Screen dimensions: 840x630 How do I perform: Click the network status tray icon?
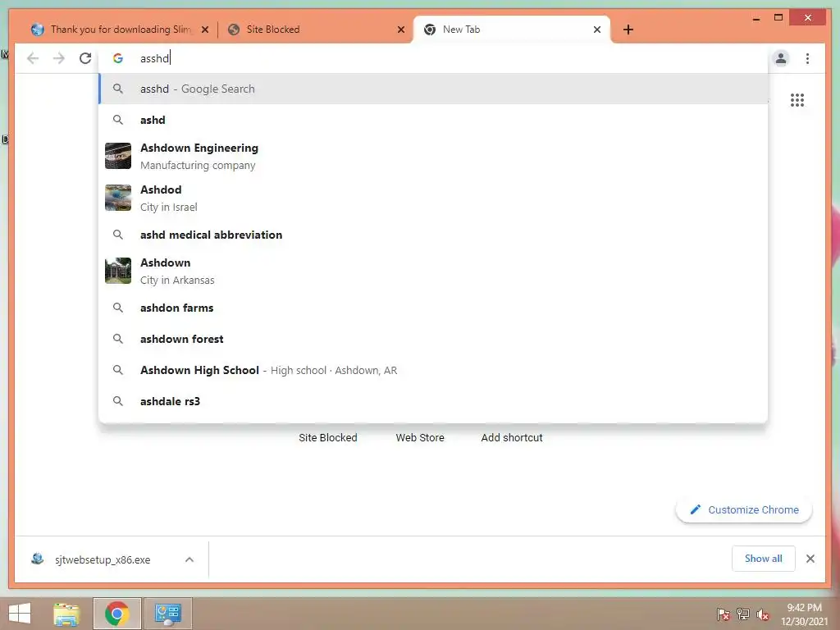(743, 614)
